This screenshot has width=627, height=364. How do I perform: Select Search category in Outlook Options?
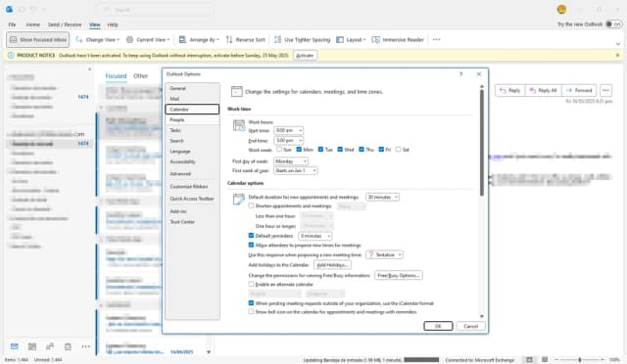pyautogui.click(x=192, y=141)
